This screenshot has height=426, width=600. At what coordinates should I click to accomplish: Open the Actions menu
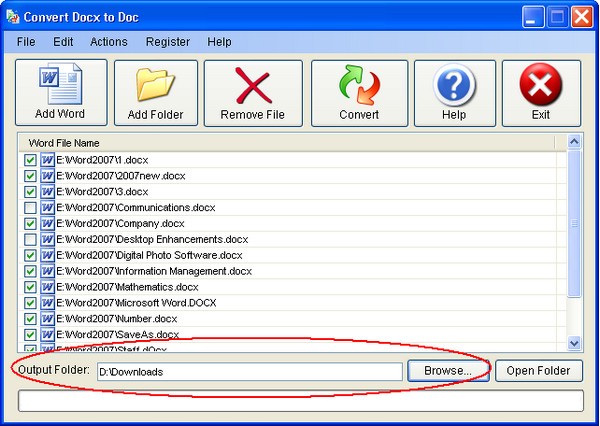coord(109,42)
